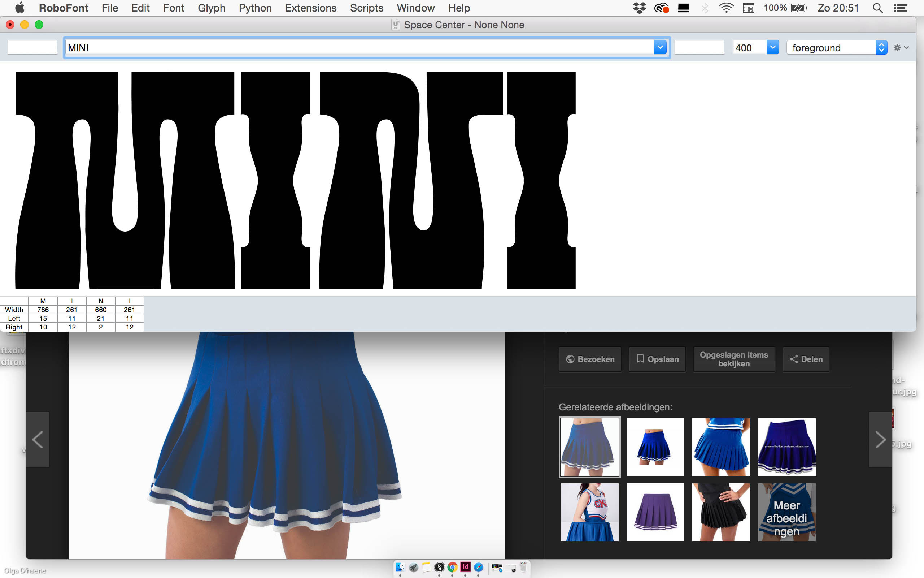Click the clock showing Zo 20:51
This screenshot has height=578, width=924.
pos(838,8)
